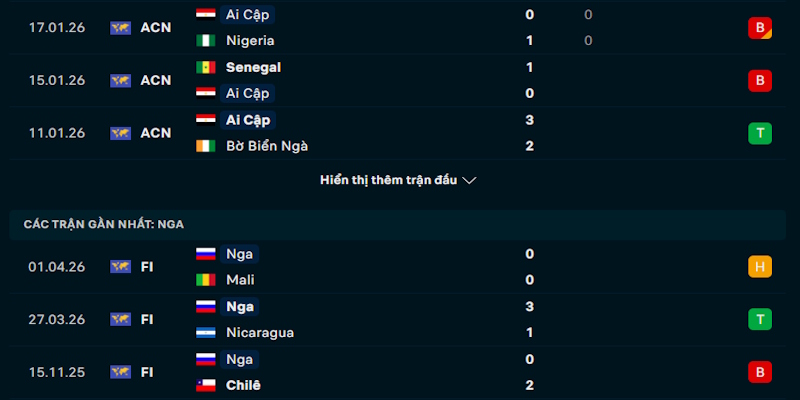800x400 pixels.
Task: Click the green T badge for the 11.01.26 match
Action: (760, 133)
